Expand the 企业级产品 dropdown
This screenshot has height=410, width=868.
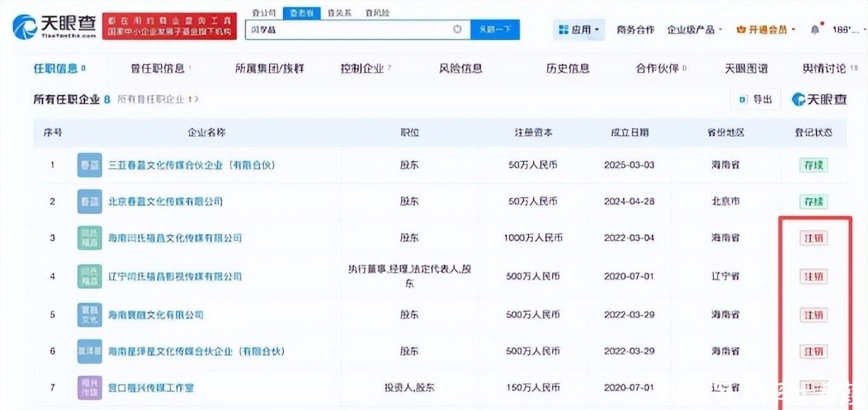click(x=694, y=29)
